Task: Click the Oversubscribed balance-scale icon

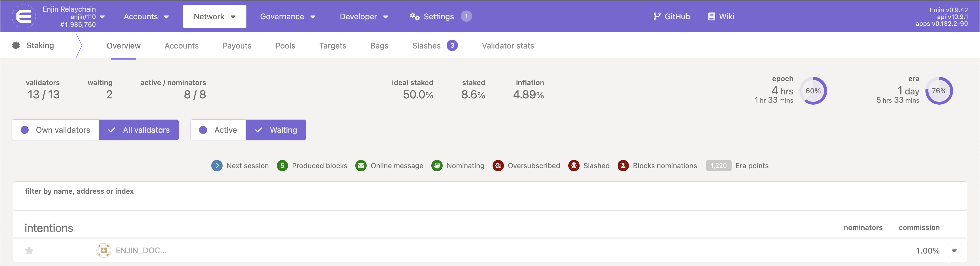Action: click(x=498, y=166)
